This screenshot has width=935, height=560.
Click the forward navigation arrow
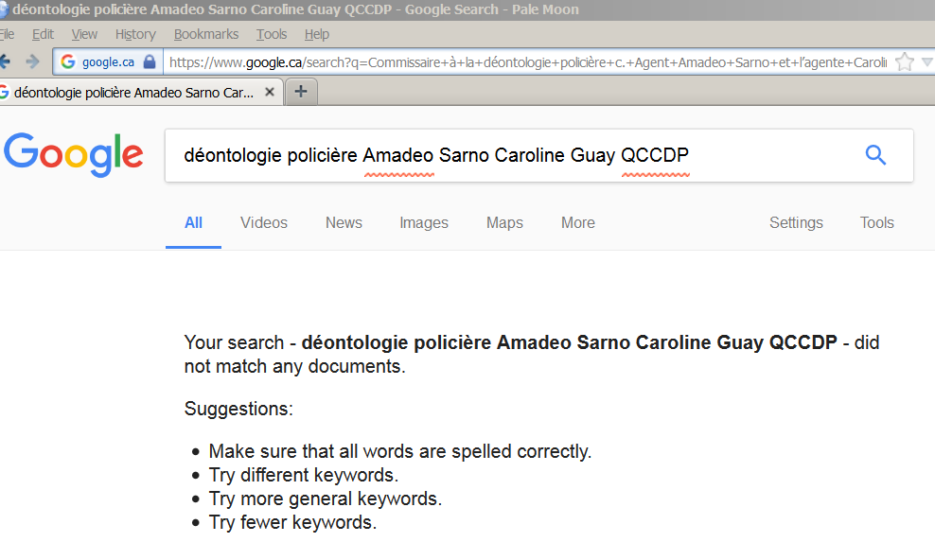click(32, 61)
